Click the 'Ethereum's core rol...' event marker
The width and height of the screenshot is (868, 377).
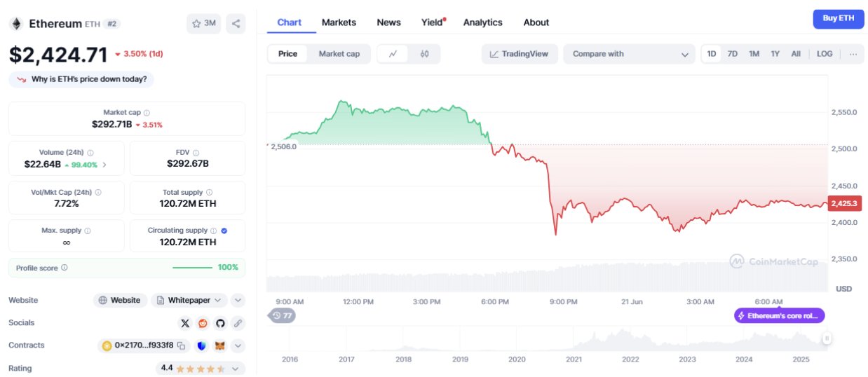[x=779, y=316]
